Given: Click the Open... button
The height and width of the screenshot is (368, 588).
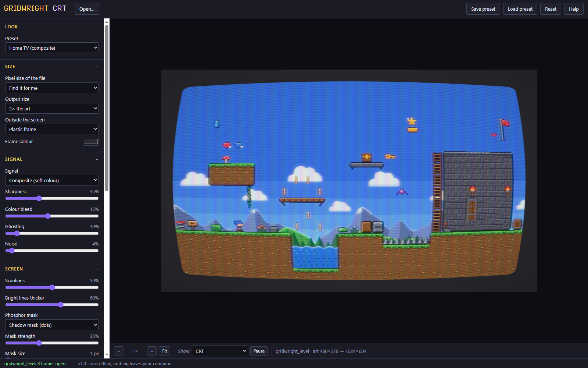Looking at the screenshot, I should click(x=87, y=9).
